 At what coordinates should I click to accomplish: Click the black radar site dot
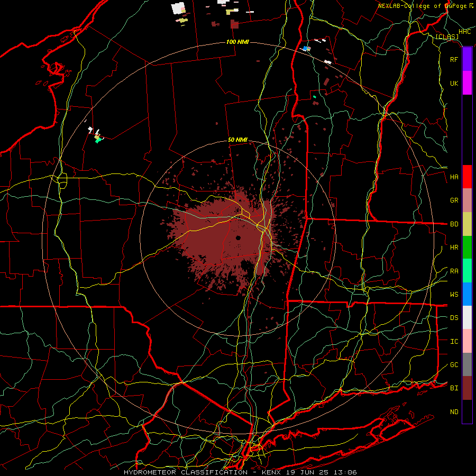point(239,237)
